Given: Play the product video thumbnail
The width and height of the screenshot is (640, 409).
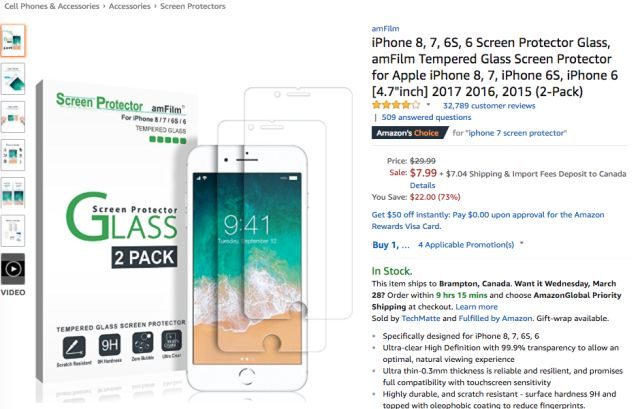Looking at the screenshot, I should click(x=13, y=269).
